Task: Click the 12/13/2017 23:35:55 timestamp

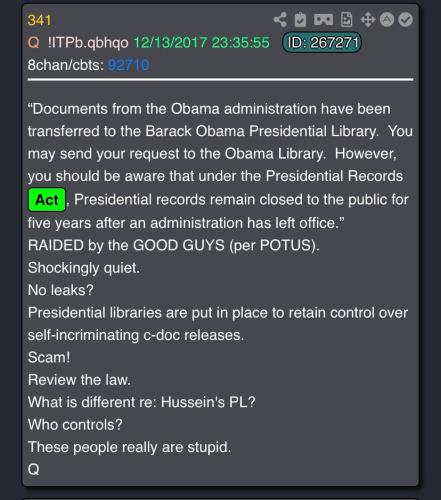Action: point(201,43)
